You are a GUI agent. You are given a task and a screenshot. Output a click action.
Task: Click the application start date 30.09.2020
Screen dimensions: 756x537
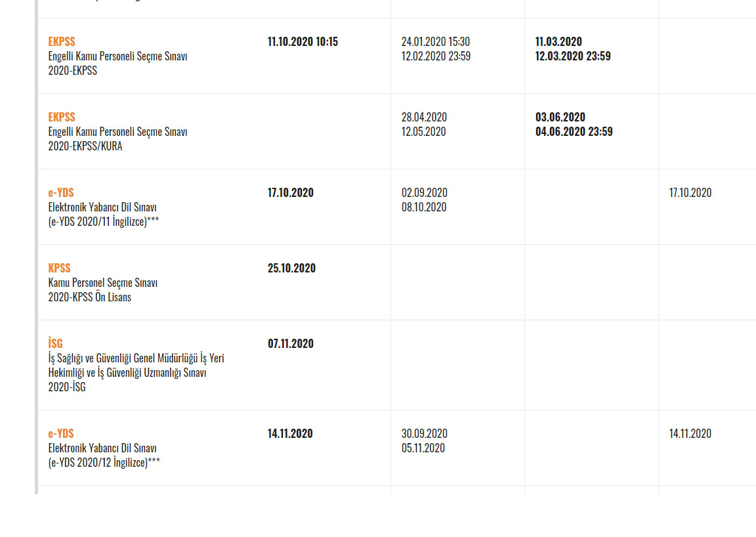(x=425, y=433)
